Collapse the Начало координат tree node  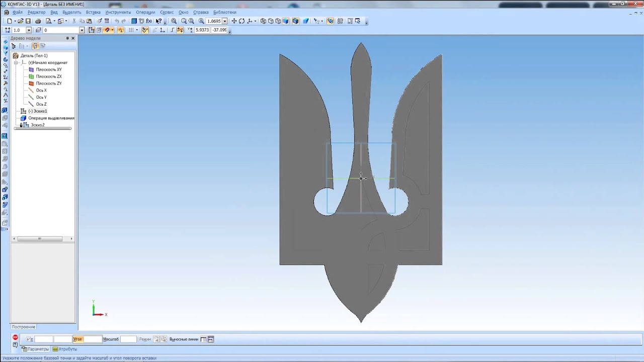(x=16, y=63)
